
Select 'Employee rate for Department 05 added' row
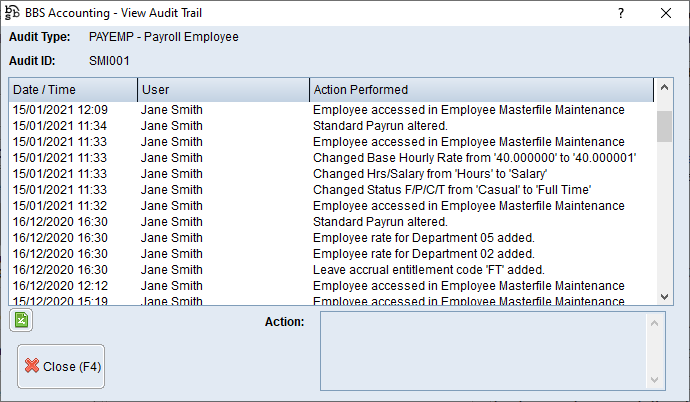424,238
